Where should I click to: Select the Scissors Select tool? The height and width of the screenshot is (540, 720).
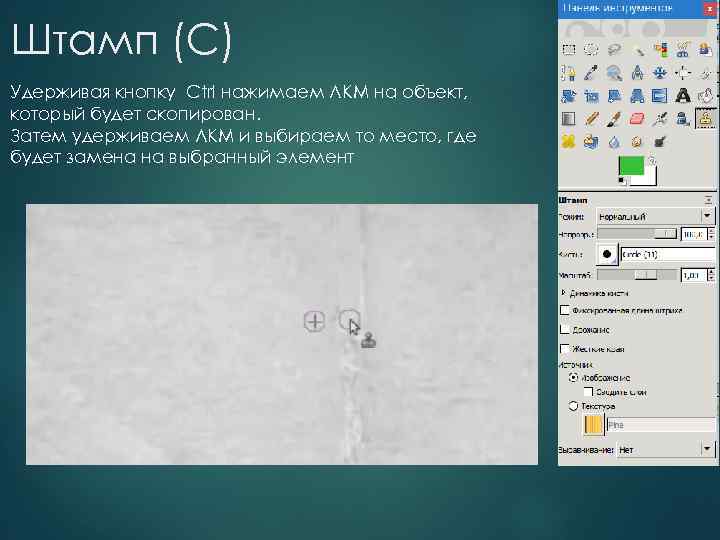(683, 49)
